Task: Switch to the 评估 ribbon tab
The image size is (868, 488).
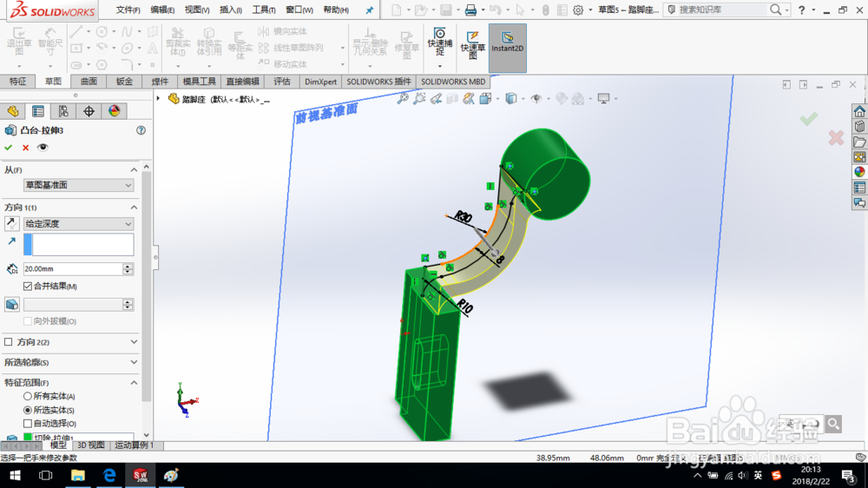Action: (282, 82)
